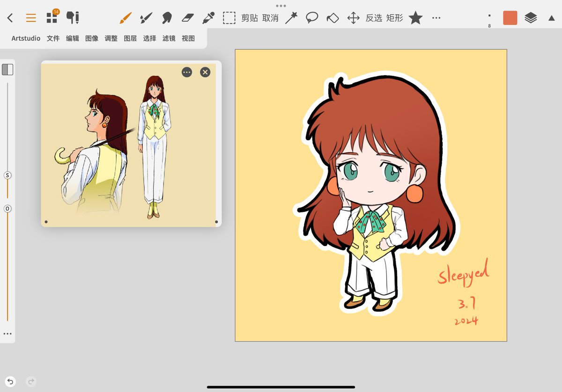Toggle the split sidebar panel icon

[7, 70]
